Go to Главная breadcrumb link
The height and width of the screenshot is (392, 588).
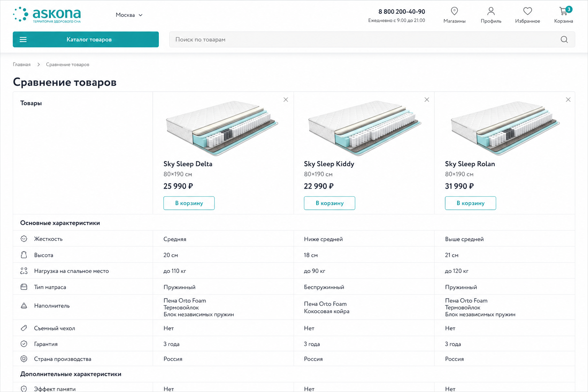point(22,64)
